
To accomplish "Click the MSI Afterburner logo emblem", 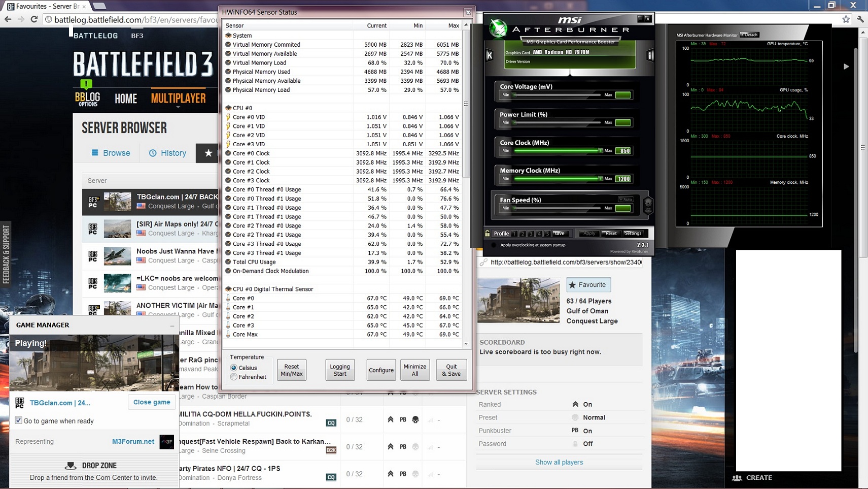I will coord(498,28).
